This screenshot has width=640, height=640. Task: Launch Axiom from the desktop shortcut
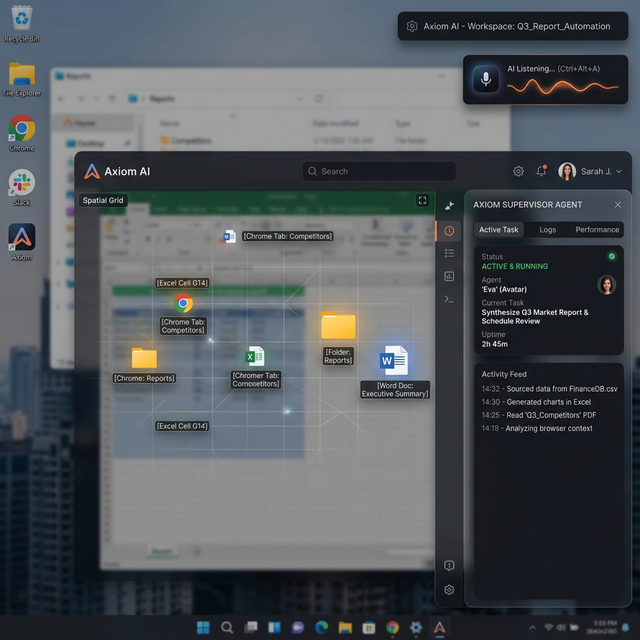[22, 237]
